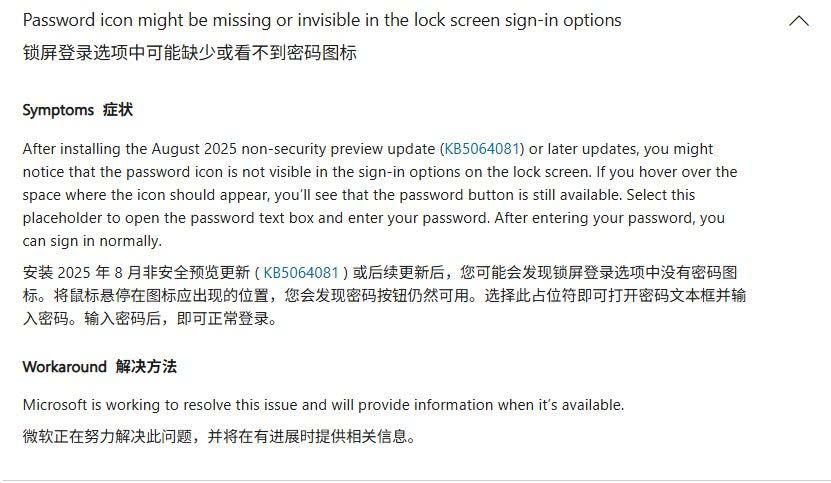Image resolution: width=831 pixels, height=483 pixels.
Task: Click the "解决方法" heading text
Action: tap(146, 367)
